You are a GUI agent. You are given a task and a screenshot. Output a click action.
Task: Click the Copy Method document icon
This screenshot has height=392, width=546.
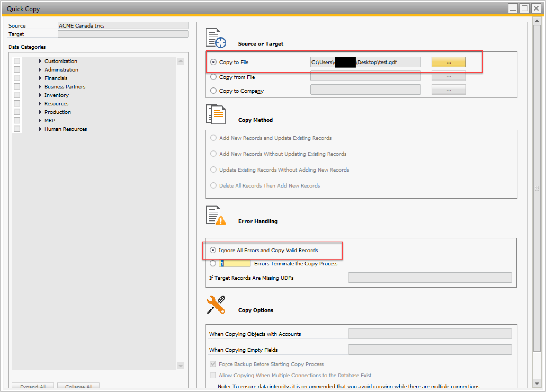(x=216, y=114)
